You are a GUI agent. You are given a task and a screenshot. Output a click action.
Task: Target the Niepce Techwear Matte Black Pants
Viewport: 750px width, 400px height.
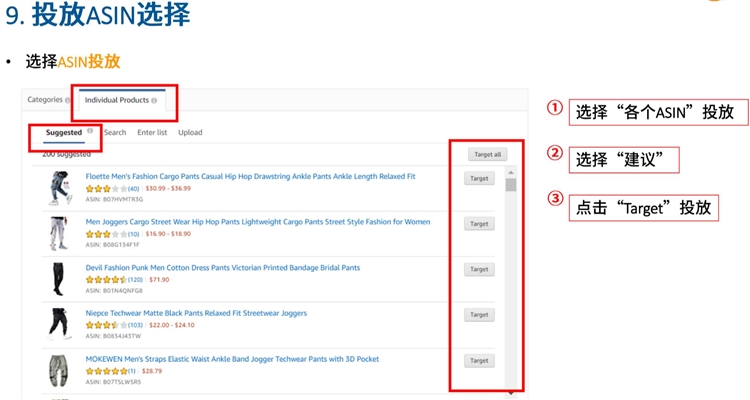pyautogui.click(x=479, y=315)
